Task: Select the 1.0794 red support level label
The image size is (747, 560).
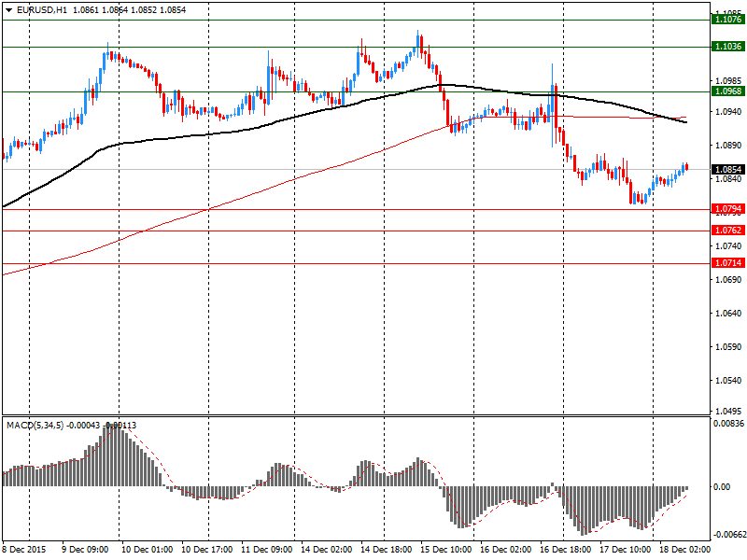Action: tap(728, 209)
